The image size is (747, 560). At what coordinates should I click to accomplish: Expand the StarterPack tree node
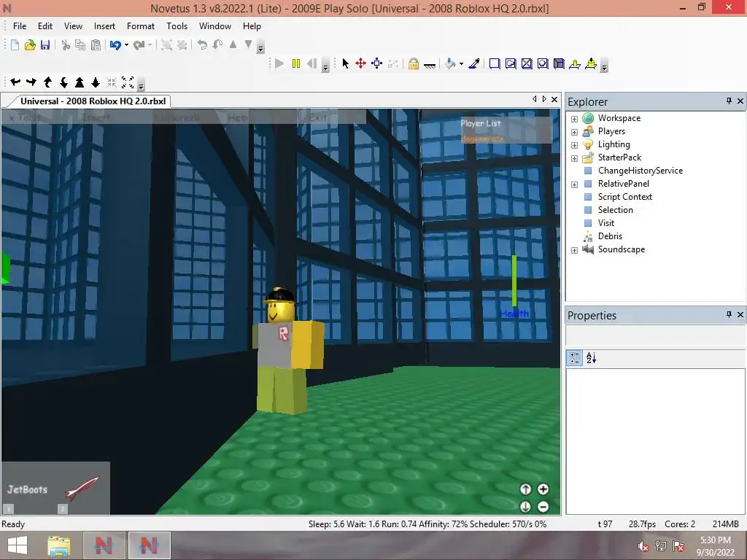click(x=575, y=158)
